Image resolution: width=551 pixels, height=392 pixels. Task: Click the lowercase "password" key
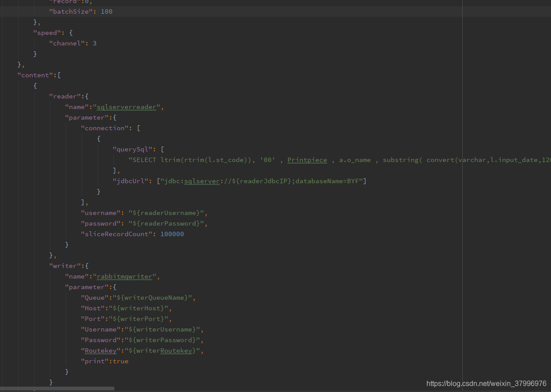click(x=101, y=223)
